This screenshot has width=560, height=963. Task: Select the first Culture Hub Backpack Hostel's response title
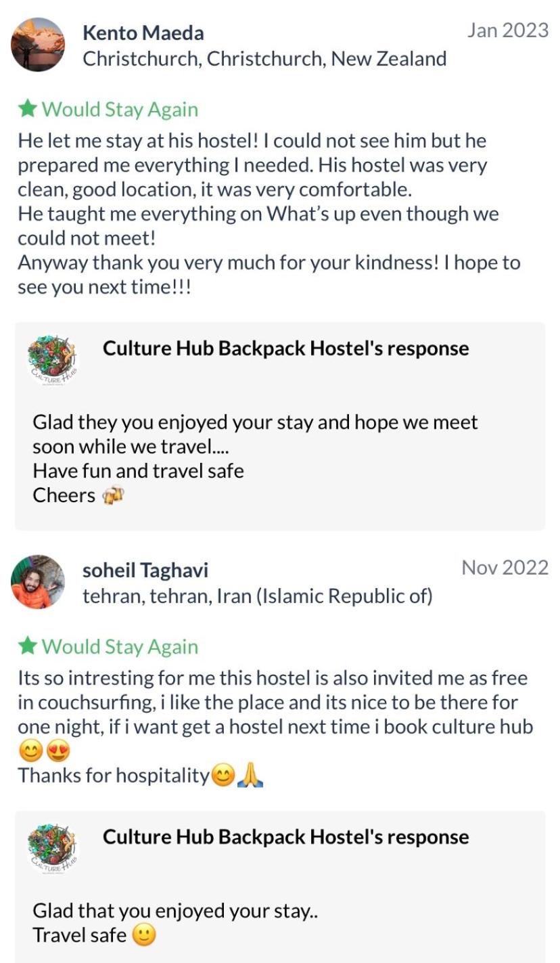pos(285,348)
